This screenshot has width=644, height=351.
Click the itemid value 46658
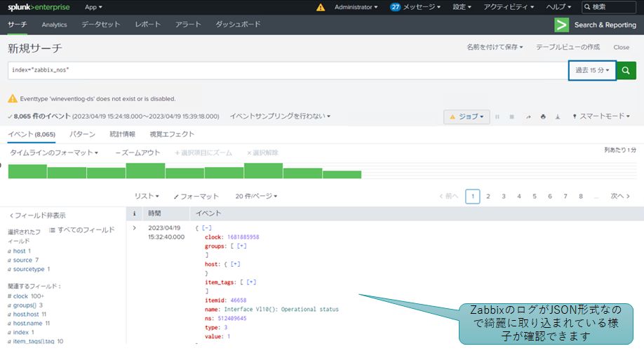point(239,300)
